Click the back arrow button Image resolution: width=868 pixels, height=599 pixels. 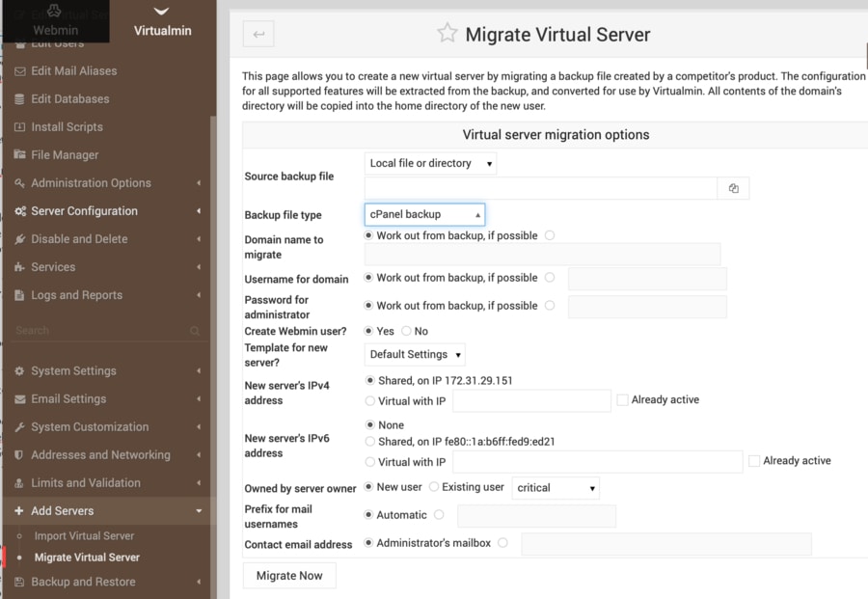(258, 35)
